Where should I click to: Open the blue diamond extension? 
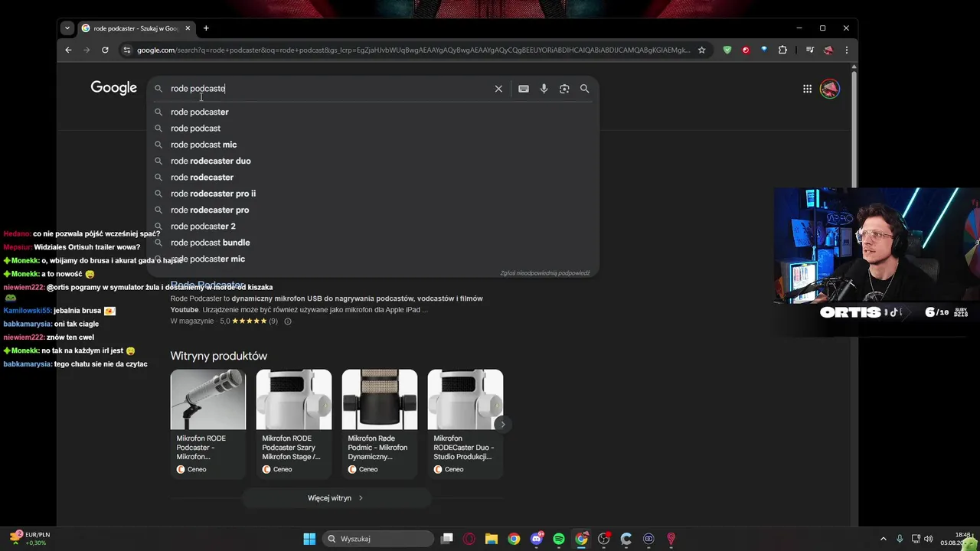(x=764, y=50)
